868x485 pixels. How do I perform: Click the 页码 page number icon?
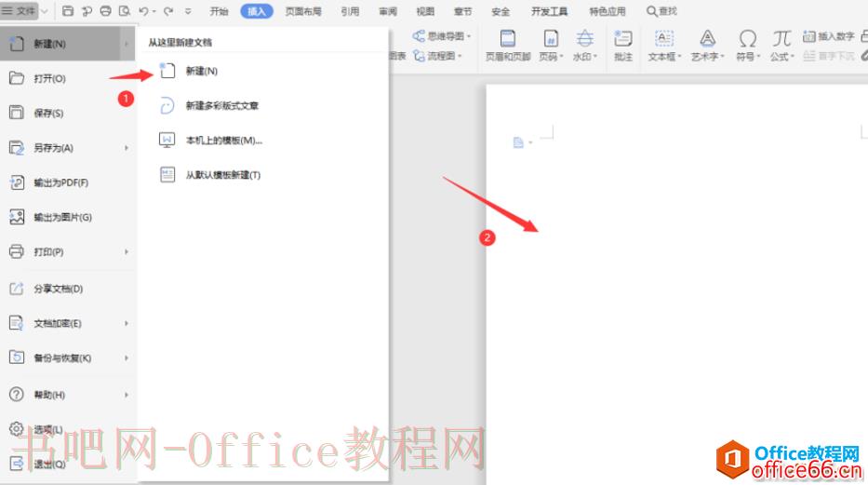(x=551, y=39)
